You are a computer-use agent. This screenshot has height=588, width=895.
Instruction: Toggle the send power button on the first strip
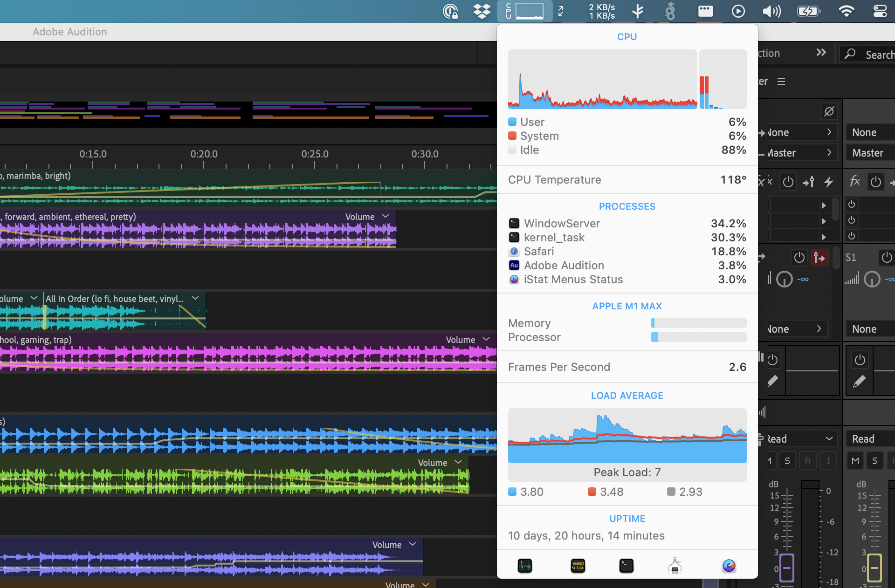(x=799, y=257)
